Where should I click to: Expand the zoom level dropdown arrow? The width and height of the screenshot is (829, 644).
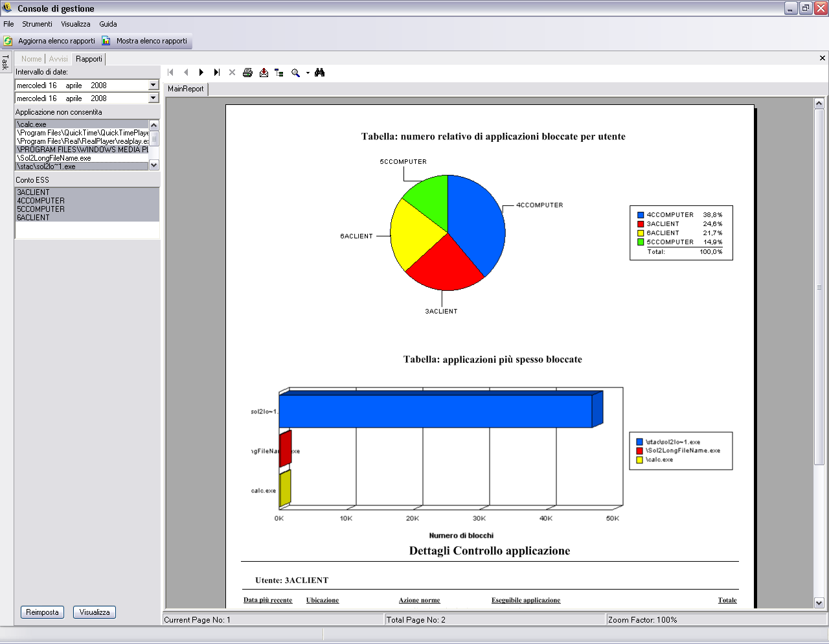pyautogui.click(x=308, y=73)
